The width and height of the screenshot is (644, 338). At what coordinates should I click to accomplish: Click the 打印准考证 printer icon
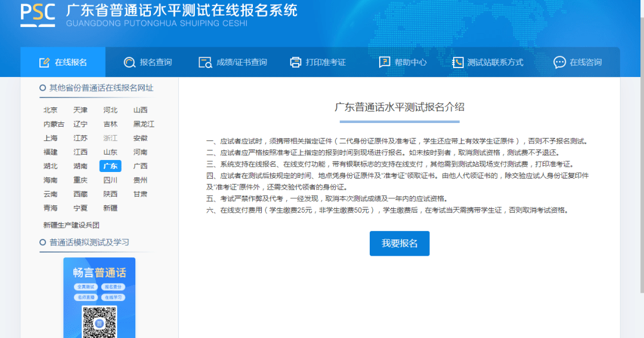[296, 63]
